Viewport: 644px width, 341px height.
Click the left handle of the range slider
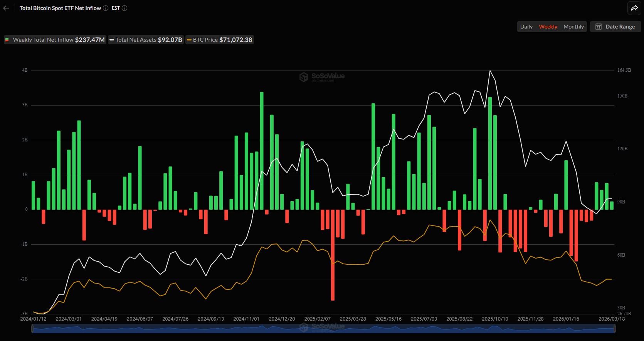tap(32, 329)
